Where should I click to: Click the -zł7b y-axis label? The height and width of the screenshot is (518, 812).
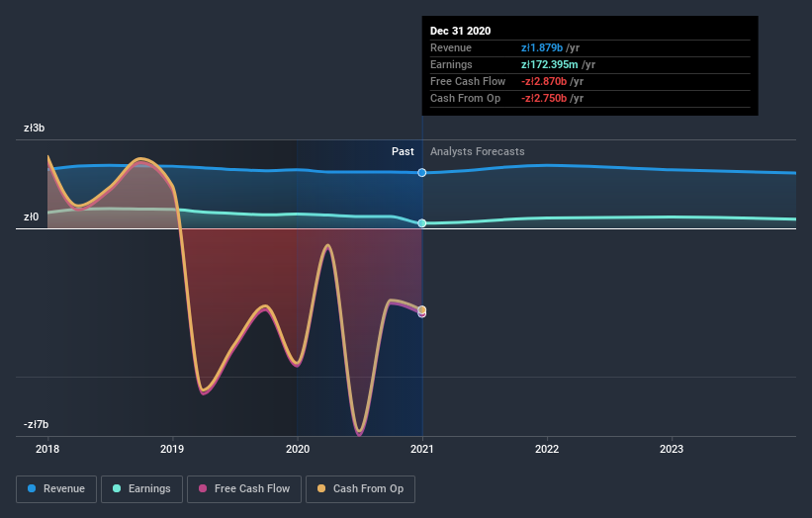click(36, 424)
